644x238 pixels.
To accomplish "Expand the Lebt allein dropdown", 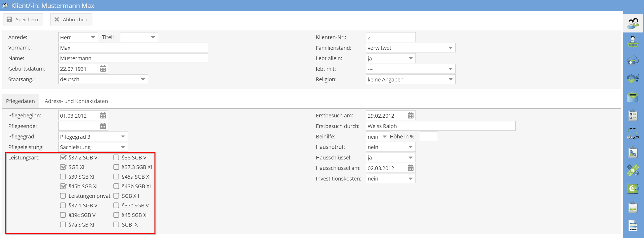I will 391,58.
